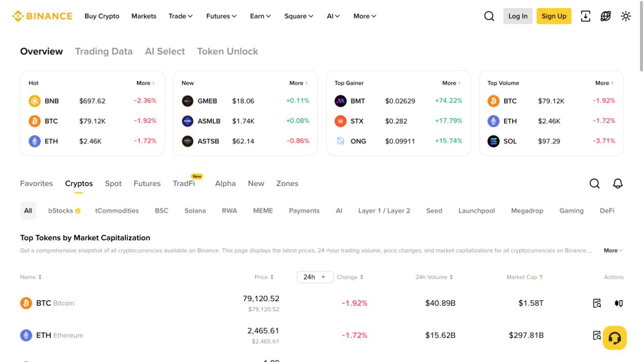Click the ETH coin icon in Hot card
Screen dimensions: 644x362
click(34, 141)
